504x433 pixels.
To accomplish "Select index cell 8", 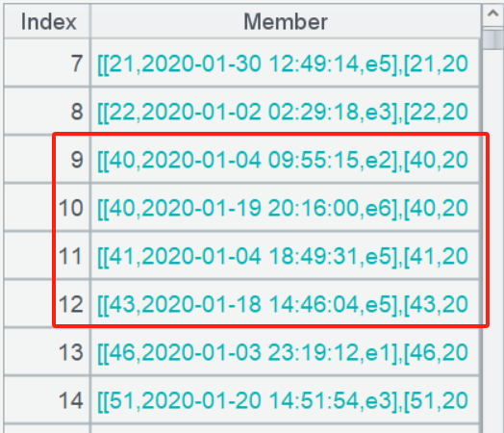I will [47, 112].
